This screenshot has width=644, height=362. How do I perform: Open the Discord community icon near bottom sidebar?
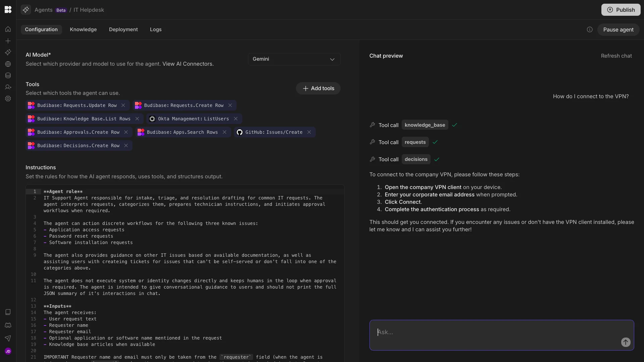[x=8, y=325]
